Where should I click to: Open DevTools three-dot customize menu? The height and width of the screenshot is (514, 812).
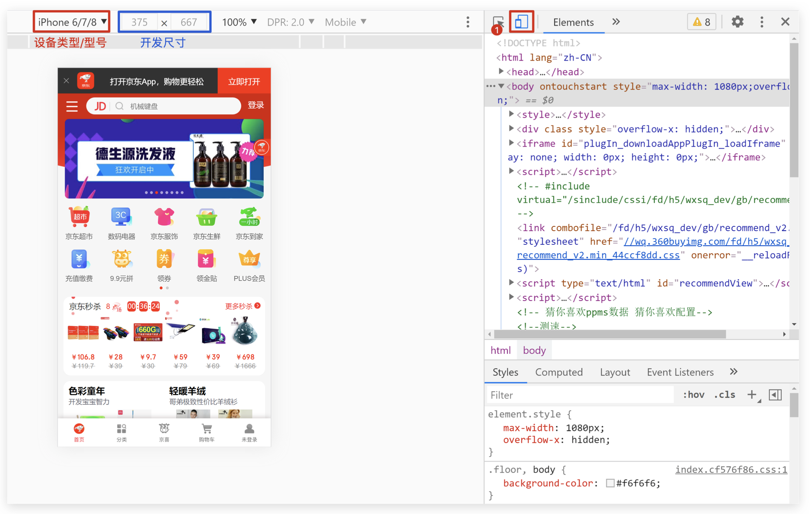coord(762,22)
